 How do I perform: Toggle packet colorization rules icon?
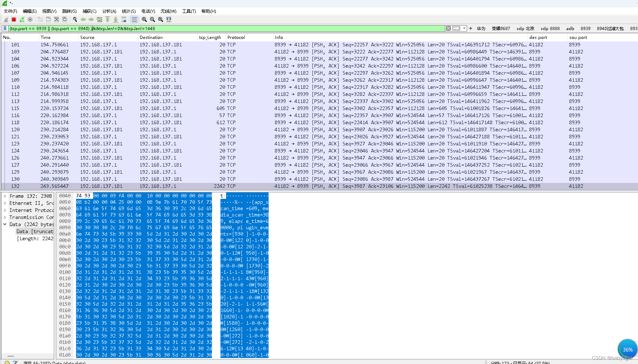[134, 19]
